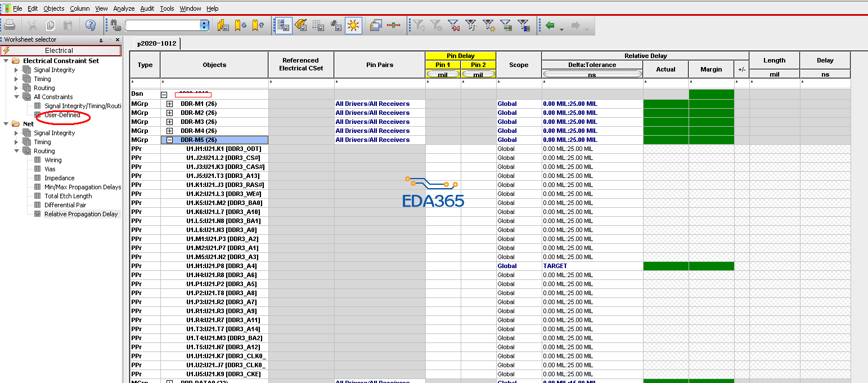Viewport: 868px width, 383px height.
Task: Click the Print icon in the toolbar
Action: point(10,25)
